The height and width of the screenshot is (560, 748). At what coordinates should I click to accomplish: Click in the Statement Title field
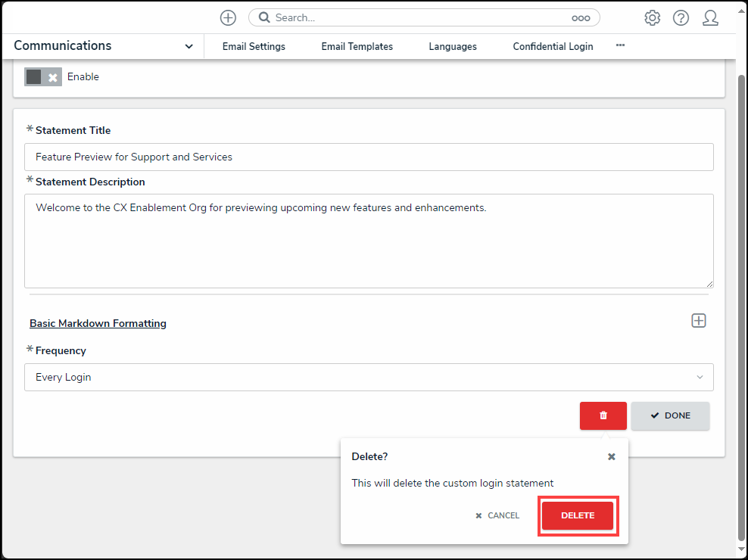(x=369, y=157)
